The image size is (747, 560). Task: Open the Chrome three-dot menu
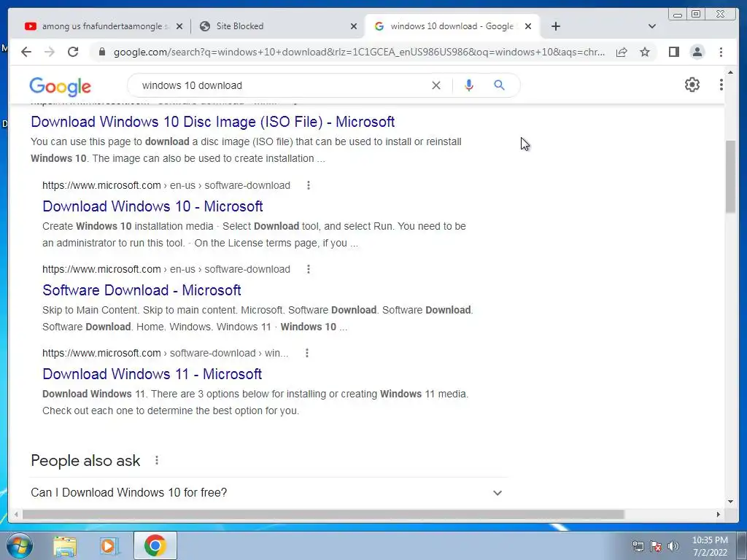[721, 52]
